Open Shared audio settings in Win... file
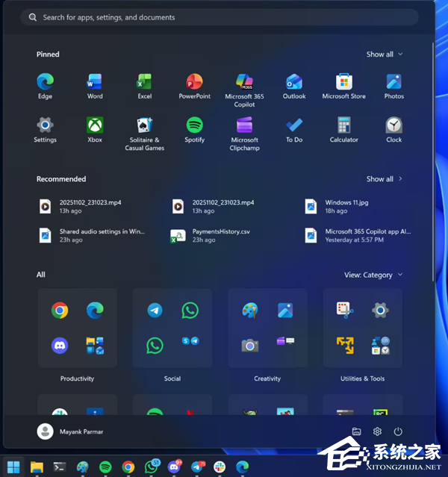The image size is (448, 477). tap(91, 235)
